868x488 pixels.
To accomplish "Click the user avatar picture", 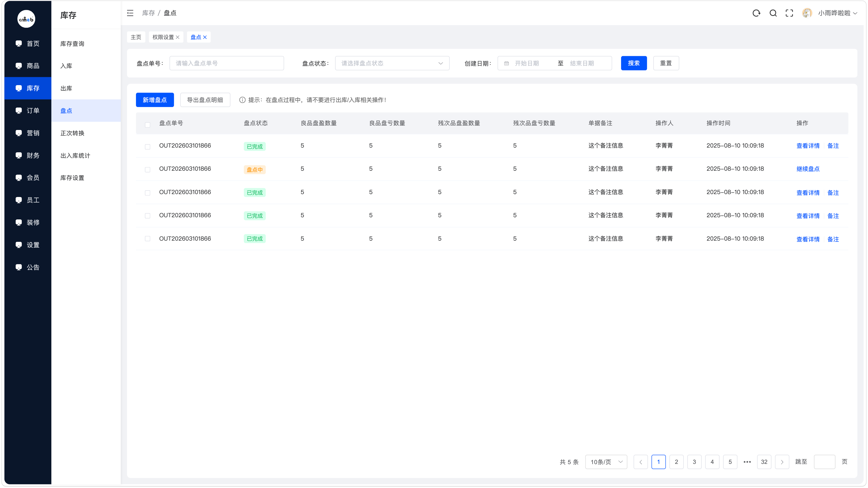I will click(x=807, y=13).
